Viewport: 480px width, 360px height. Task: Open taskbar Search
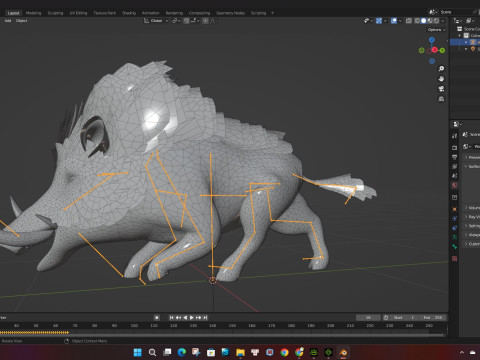(x=152, y=352)
